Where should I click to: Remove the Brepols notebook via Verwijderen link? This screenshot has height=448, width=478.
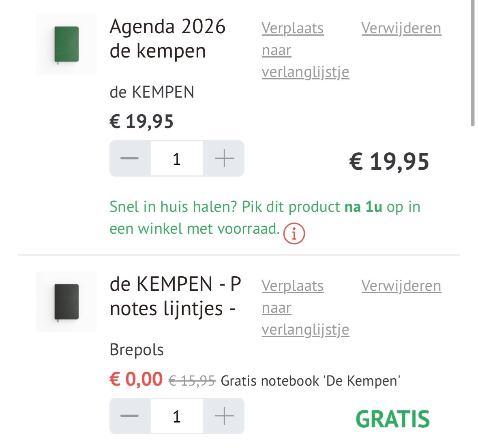tap(401, 286)
